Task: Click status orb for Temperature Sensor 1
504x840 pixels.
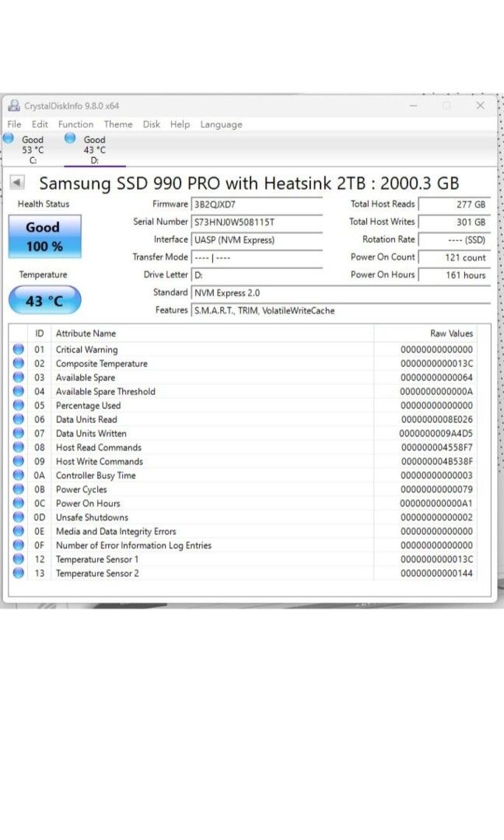Action: 18,558
